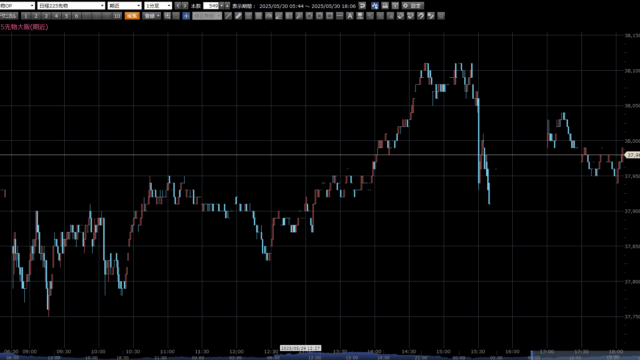Image resolution: width=640 pixels, height=360 pixels.
Task: Open the 設定 settings button
Action: coord(413,6)
